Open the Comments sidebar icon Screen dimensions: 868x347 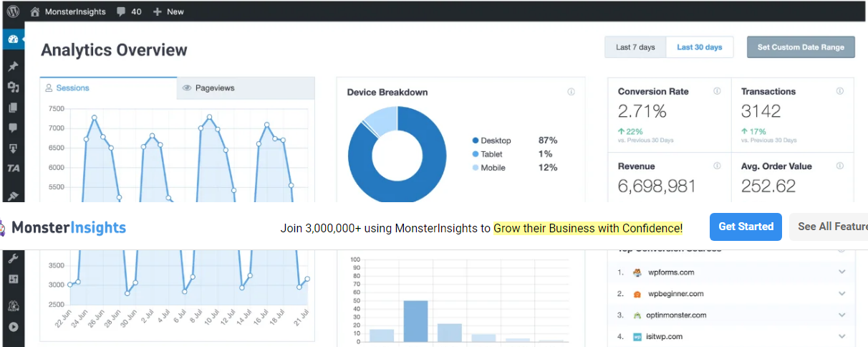click(12, 128)
